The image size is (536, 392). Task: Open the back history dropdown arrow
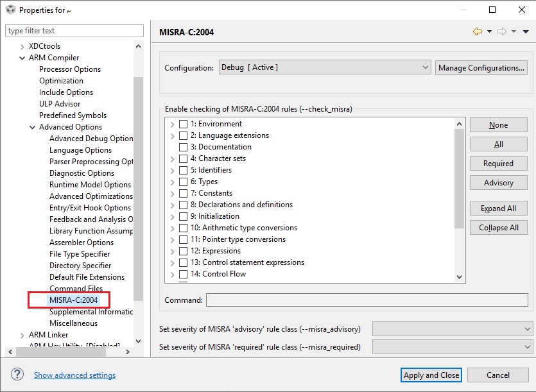(x=490, y=31)
